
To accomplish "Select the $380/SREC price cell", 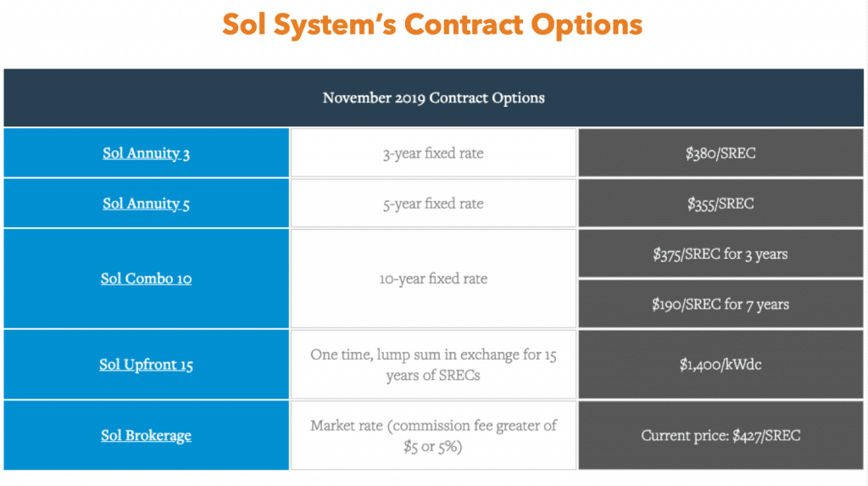I will click(721, 153).
